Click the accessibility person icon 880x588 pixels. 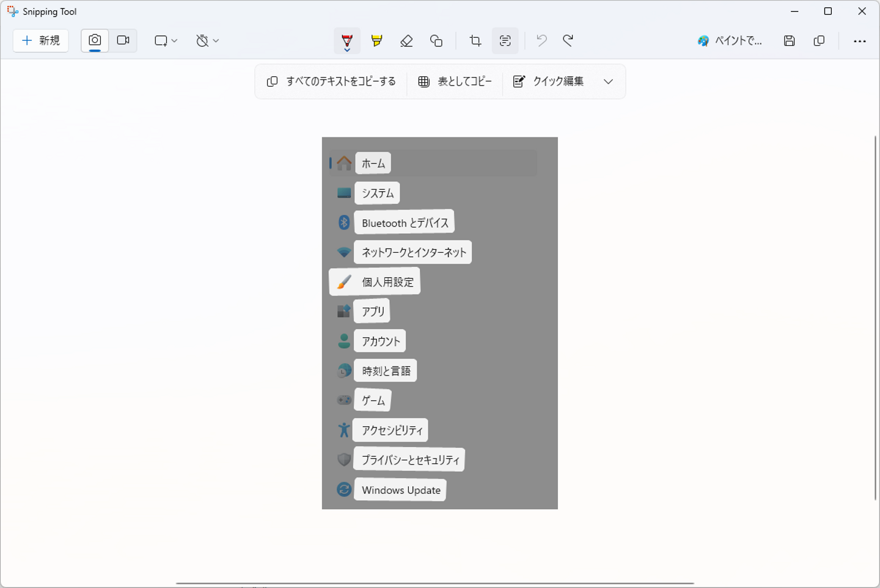click(344, 430)
